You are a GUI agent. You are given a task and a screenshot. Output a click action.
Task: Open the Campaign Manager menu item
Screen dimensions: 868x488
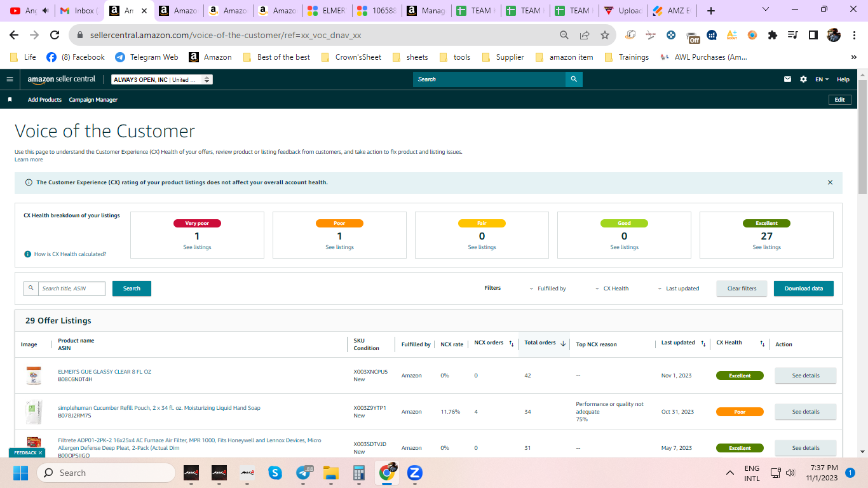pos(93,100)
